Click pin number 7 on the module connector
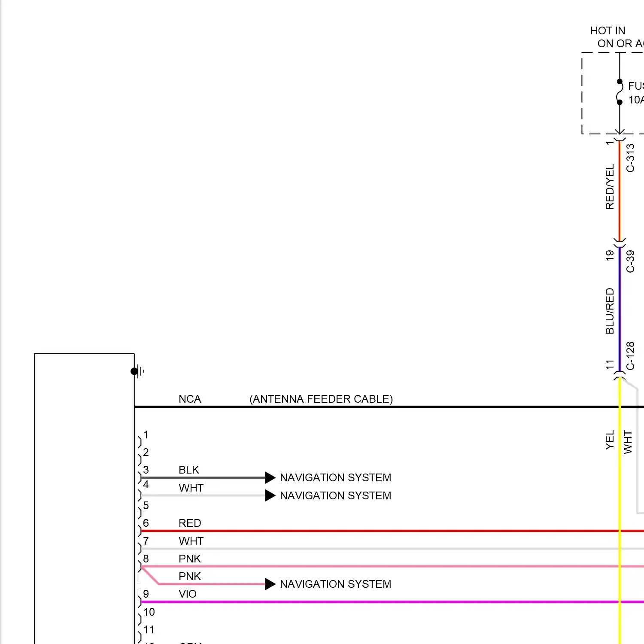 [x=146, y=541]
